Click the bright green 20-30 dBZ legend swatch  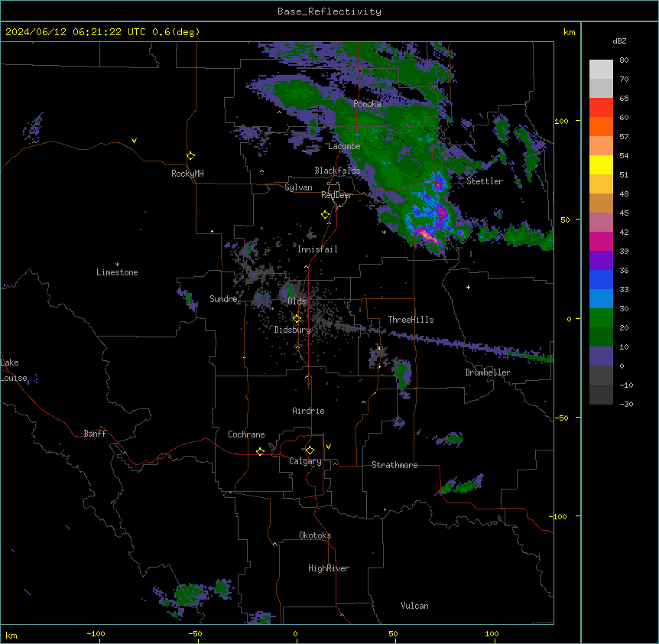click(x=601, y=318)
